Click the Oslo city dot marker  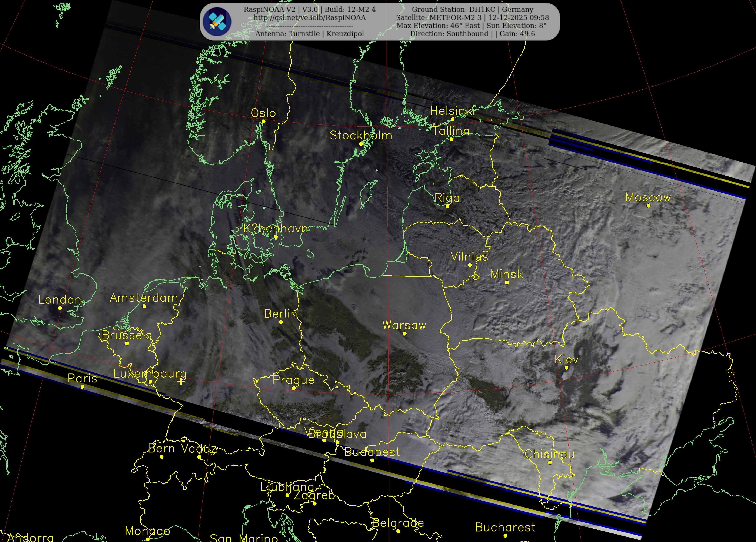pos(263,121)
